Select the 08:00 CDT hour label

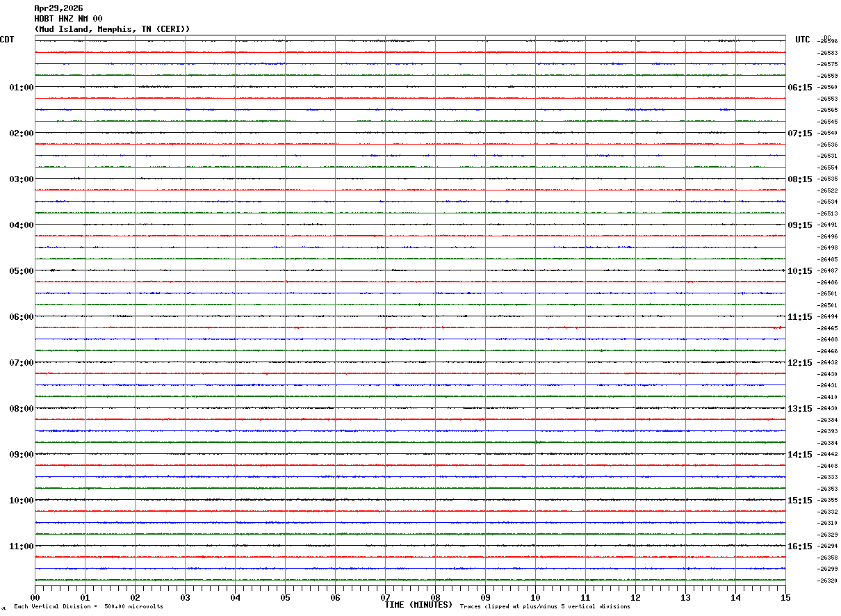[22, 409]
